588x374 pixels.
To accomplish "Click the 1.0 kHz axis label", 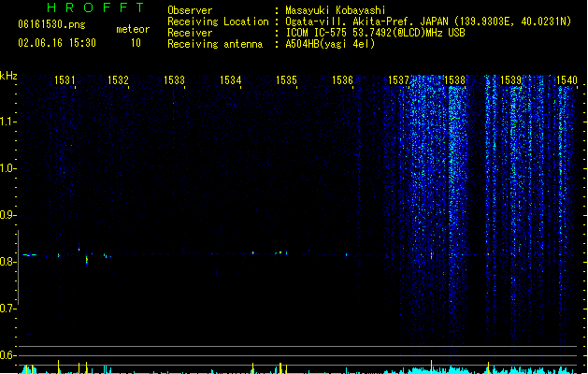I will click(x=7, y=168).
